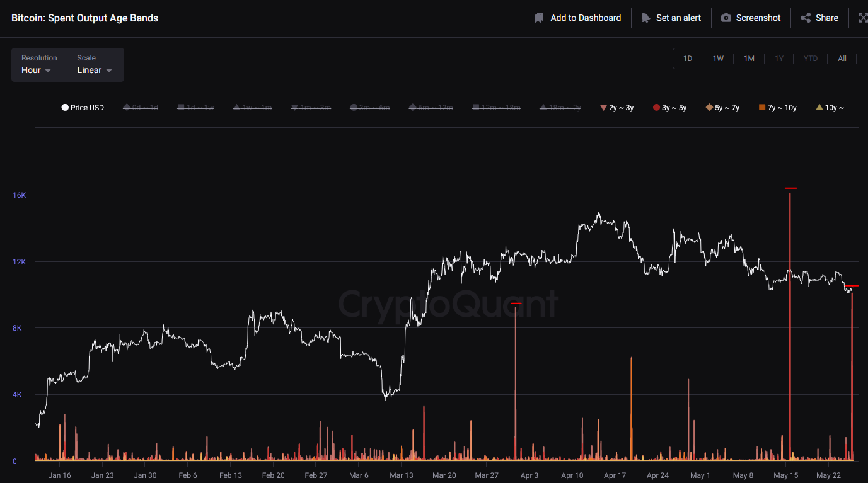
Task: Select the All timeframe tab
Action: pos(842,58)
